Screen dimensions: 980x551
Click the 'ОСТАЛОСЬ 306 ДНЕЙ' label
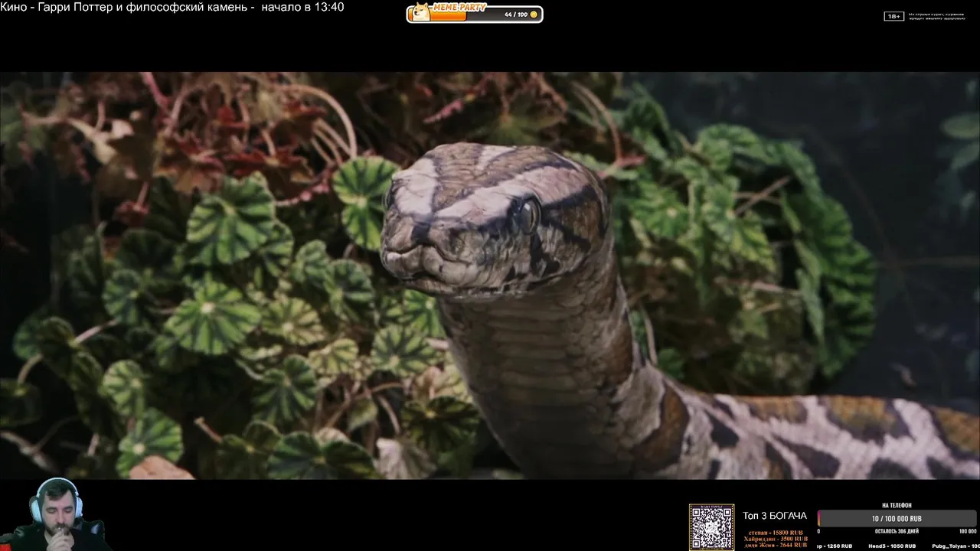coord(897,531)
